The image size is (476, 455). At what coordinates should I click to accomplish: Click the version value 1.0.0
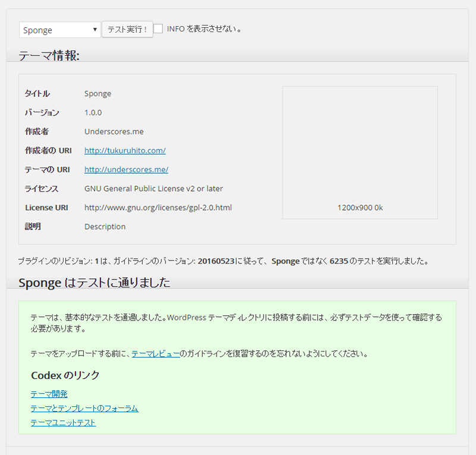point(93,112)
